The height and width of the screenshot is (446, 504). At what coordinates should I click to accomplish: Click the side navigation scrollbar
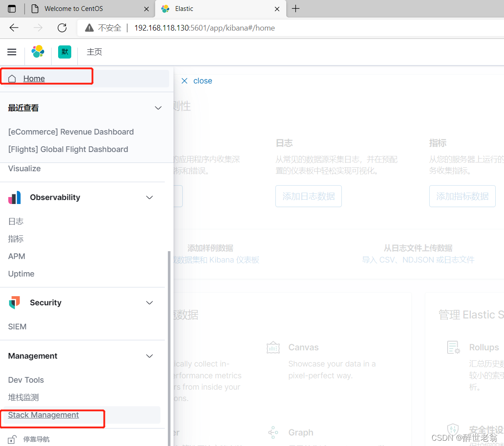click(x=169, y=348)
